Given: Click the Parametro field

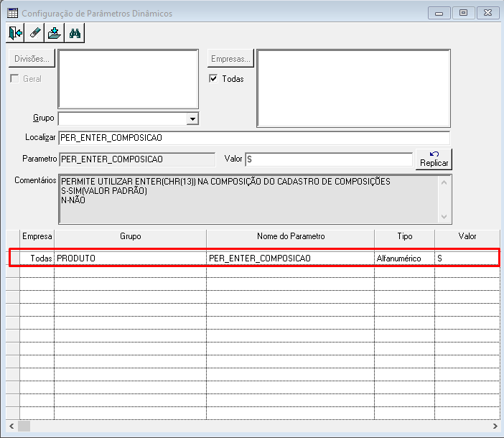Looking at the screenshot, I should click(137, 159).
